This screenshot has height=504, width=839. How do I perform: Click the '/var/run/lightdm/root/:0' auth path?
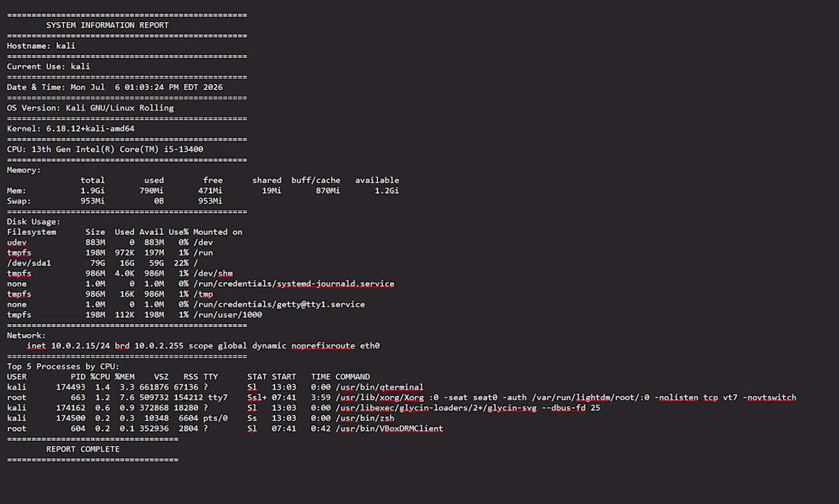590,397
